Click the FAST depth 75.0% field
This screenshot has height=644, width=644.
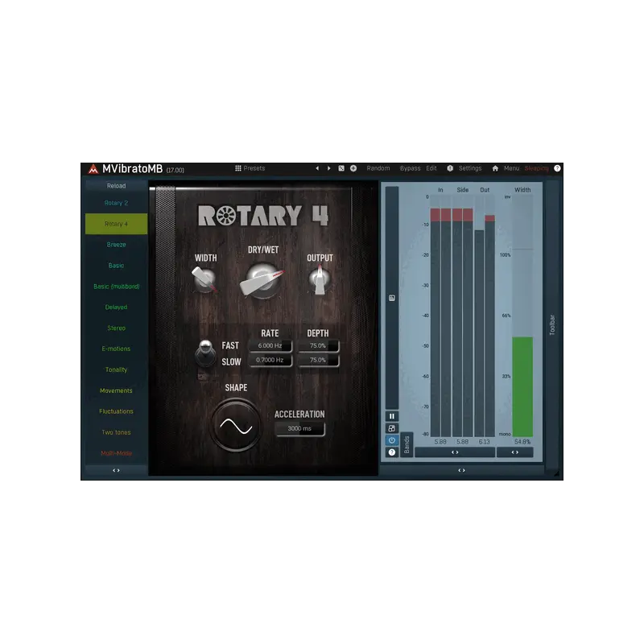click(x=318, y=346)
